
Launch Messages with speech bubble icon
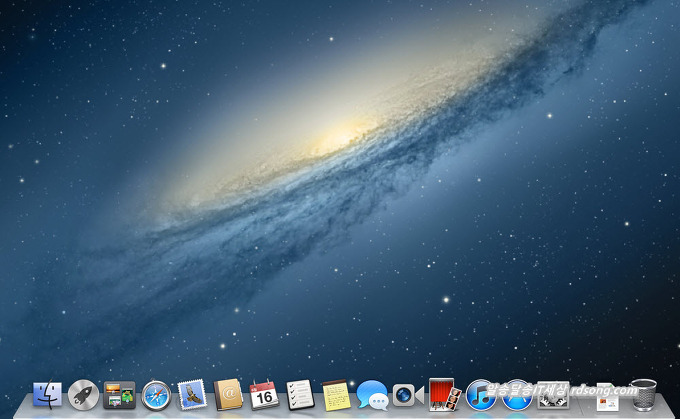point(372,395)
